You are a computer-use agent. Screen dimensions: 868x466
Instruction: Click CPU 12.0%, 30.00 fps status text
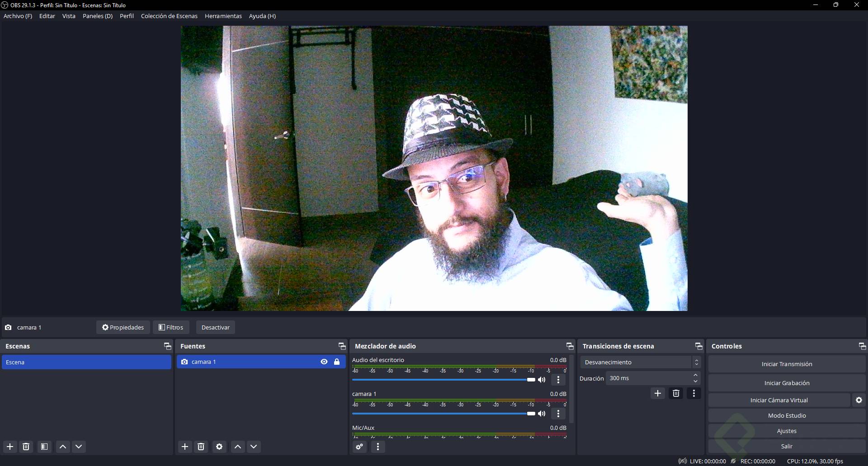[x=815, y=461]
